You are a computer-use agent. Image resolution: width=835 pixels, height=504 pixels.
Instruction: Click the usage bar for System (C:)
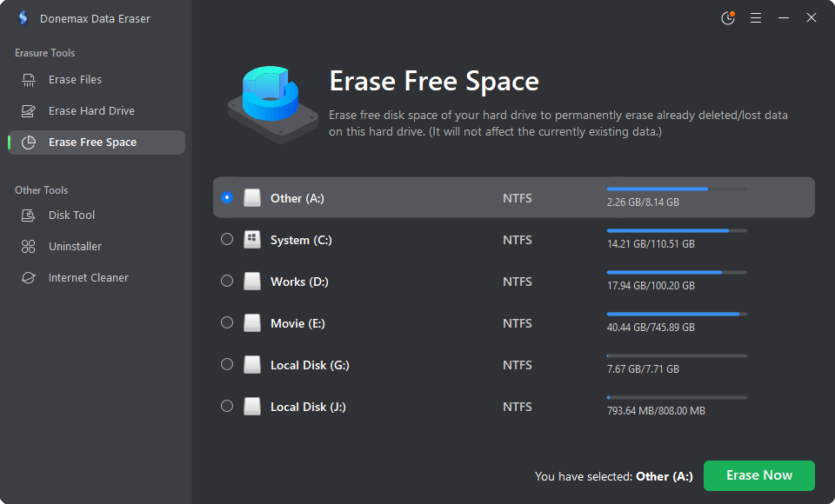(677, 230)
